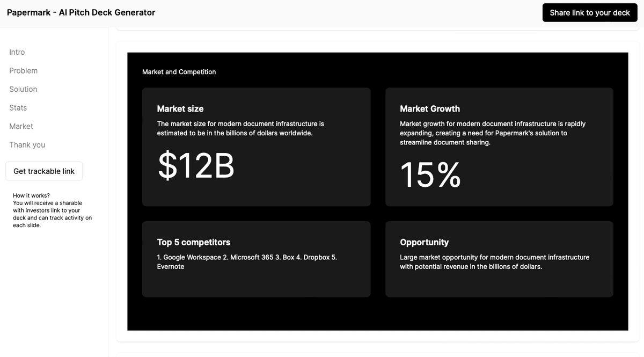Image resolution: width=644 pixels, height=357 pixels.
Task: Jump to the Solution slide
Action: (x=24, y=89)
